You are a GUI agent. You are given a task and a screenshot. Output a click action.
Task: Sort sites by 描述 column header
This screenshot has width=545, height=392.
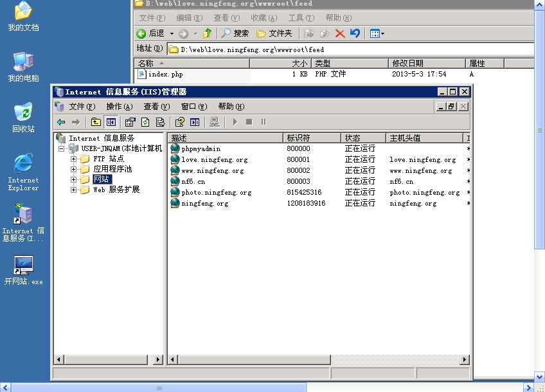[x=226, y=138]
